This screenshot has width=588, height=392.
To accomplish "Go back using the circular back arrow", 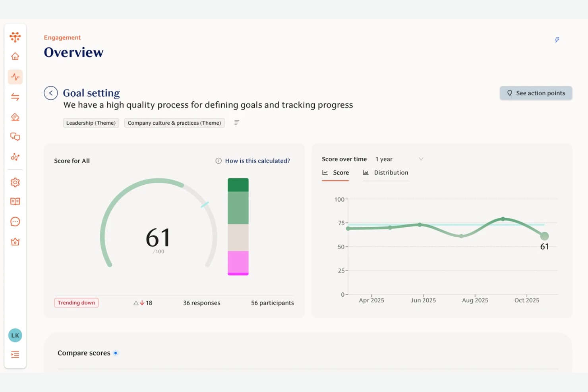I will [51, 93].
